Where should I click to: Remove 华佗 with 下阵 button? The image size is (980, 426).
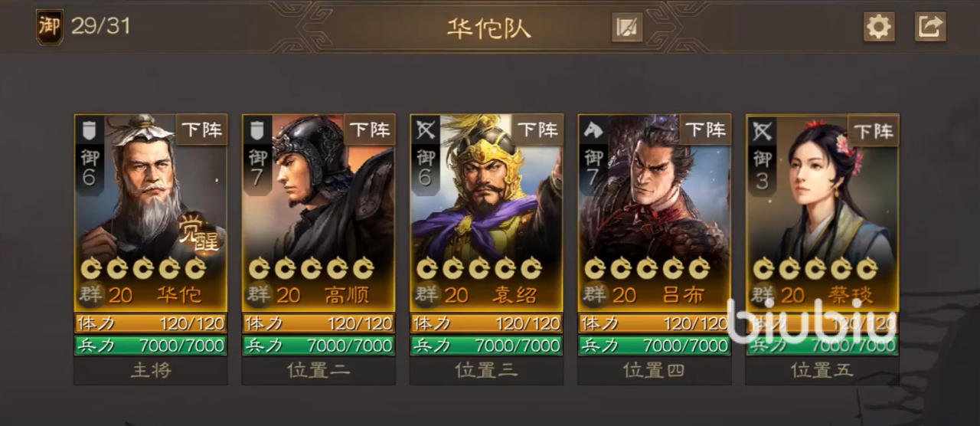point(202,129)
